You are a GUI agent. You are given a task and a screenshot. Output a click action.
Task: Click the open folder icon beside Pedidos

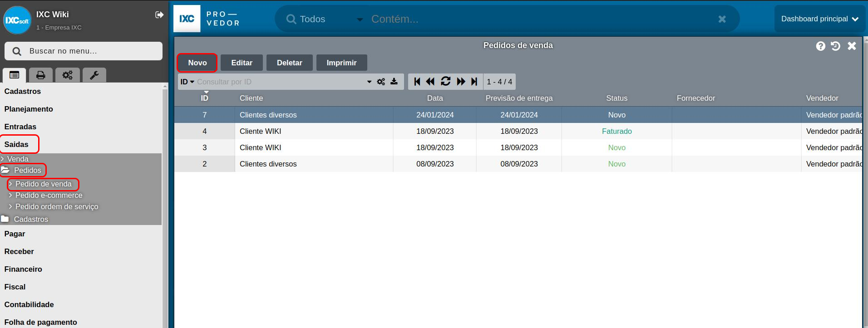(5, 170)
